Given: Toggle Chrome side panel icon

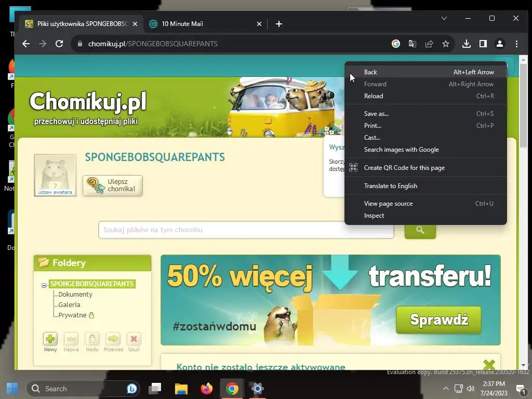Looking at the screenshot, I should [x=483, y=44].
